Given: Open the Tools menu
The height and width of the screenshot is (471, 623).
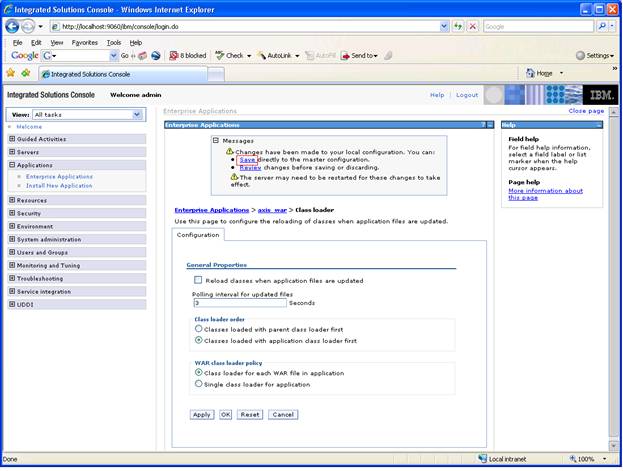Looking at the screenshot, I should pyautogui.click(x=114, y=43).
